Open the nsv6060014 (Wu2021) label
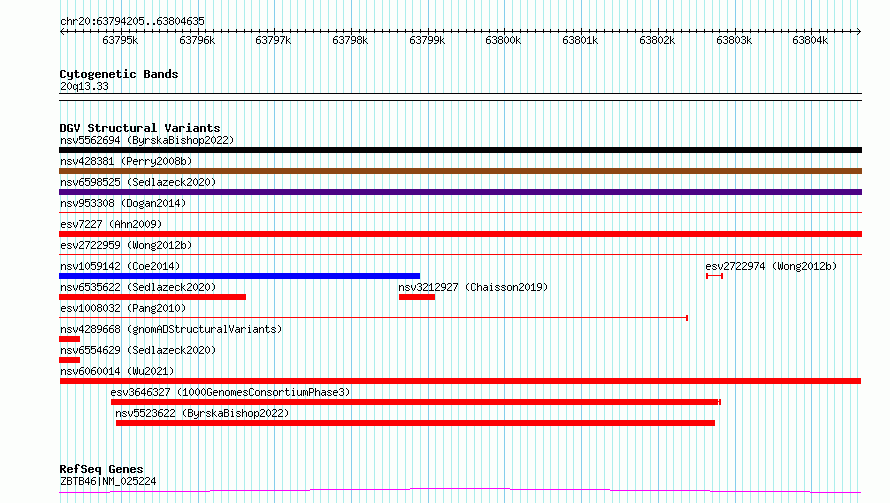890x503 pixels. [x=117, y=371]
